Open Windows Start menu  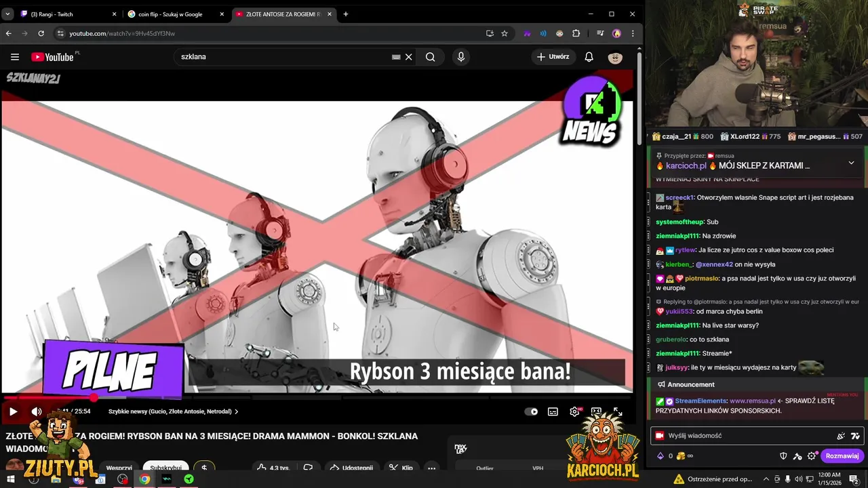coord(11,479)
